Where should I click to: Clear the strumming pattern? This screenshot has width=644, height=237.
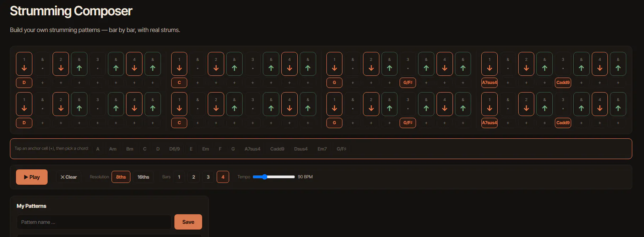tap(69, 177)
